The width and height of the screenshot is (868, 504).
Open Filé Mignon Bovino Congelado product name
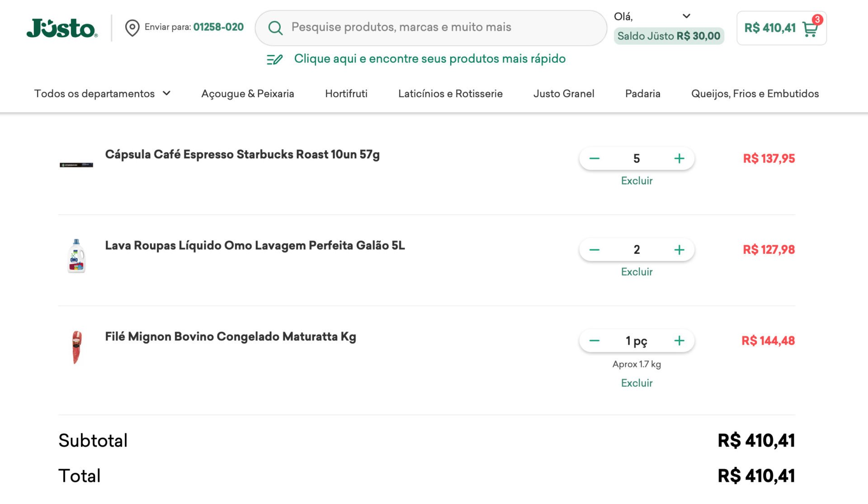[x=231, y=337]
